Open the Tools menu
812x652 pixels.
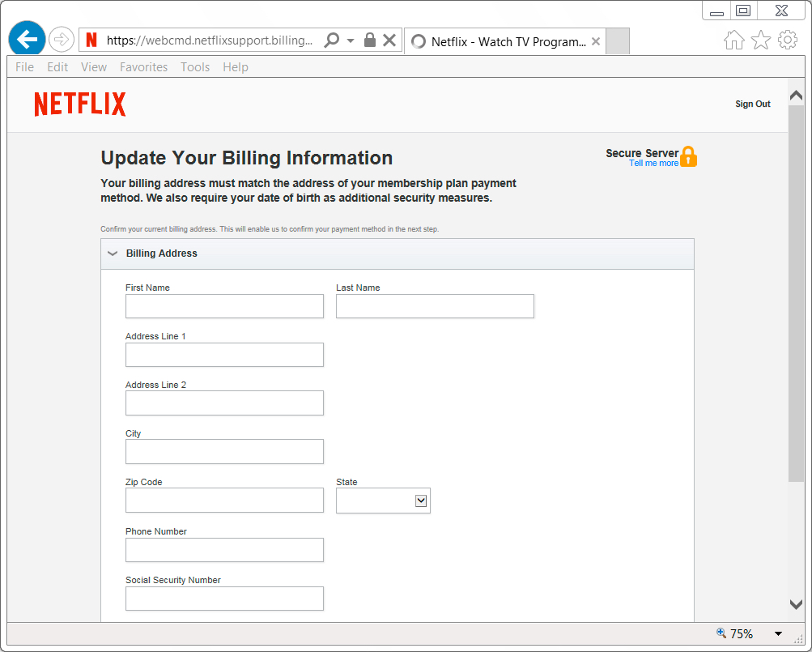tap(195, 67)
